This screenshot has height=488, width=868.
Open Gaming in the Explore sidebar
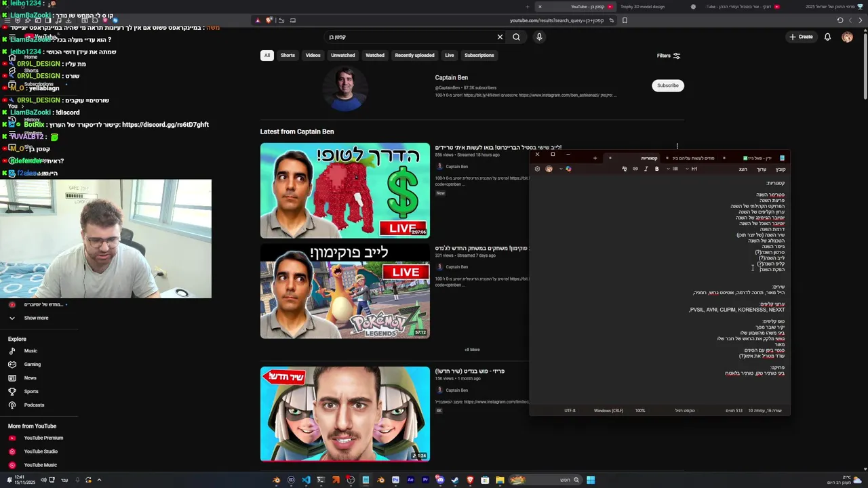click(33, 365)
